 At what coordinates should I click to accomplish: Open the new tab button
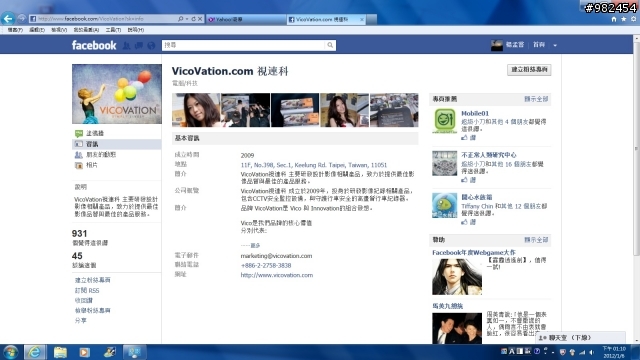coord(371,19)
